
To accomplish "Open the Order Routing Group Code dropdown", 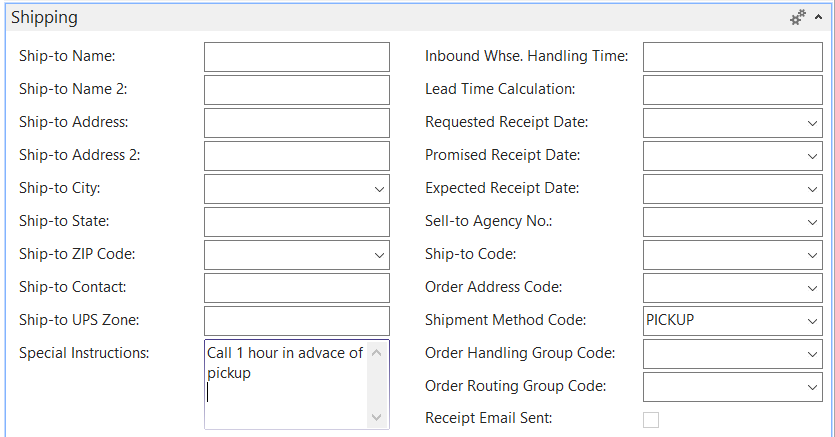I will coord(812,387).
